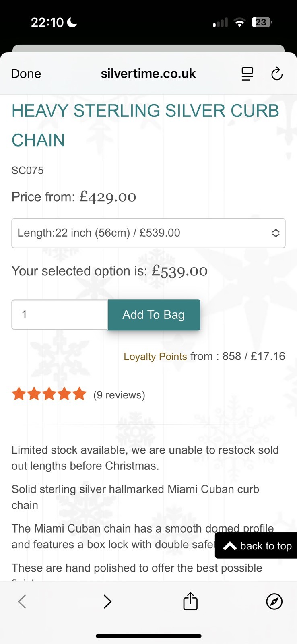297x644 pixels.
Task: Tap the silvertime.co.uk address title
Action: (x=148, y=74)
